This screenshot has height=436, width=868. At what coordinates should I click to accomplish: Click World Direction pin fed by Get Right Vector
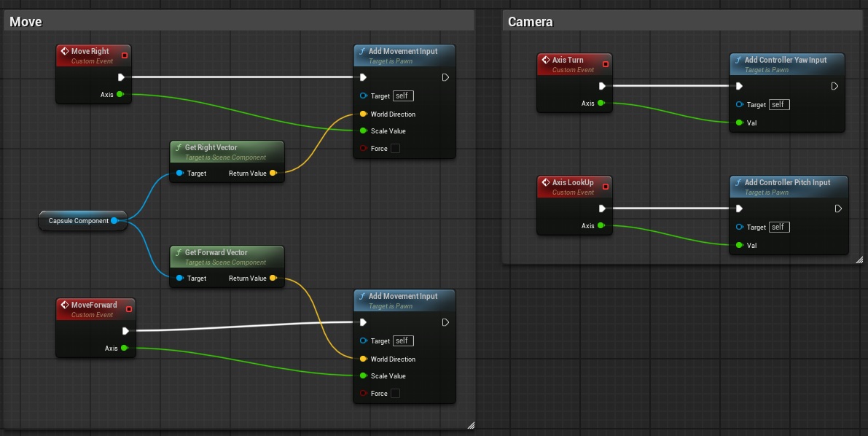[x=363, y=114]
